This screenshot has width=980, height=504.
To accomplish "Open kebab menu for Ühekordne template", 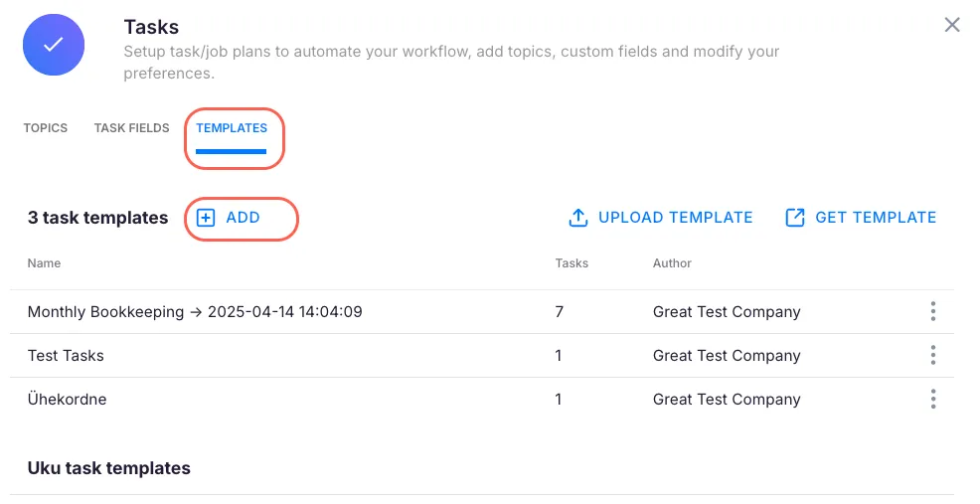I will pyautogui.click(x=932, y=400).
